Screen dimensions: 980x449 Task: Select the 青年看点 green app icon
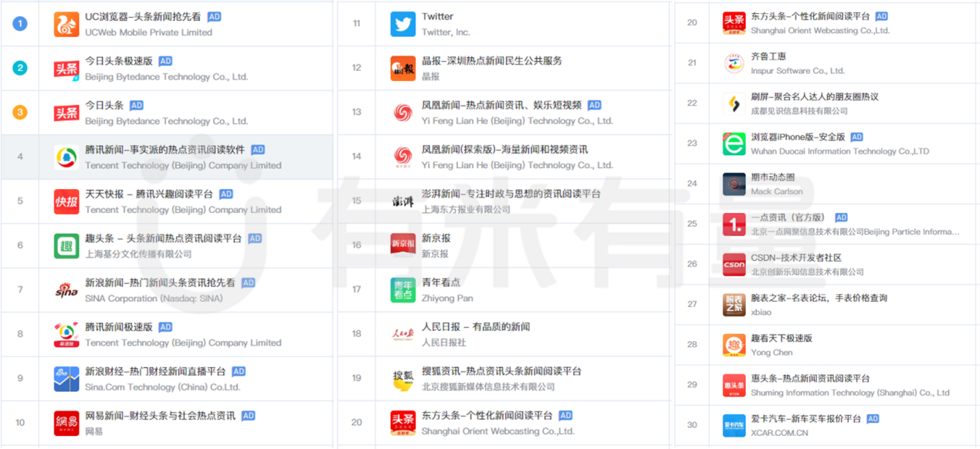(x=403, y=290)
